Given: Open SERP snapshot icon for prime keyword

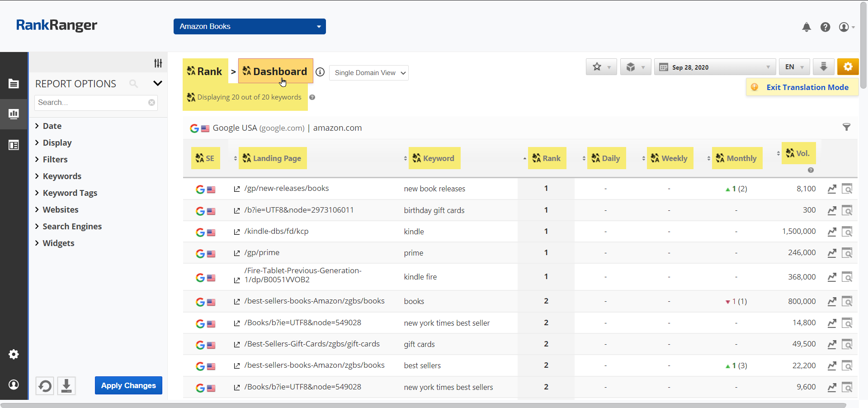Looking at the screenshot, I should (x=847, y=253).
